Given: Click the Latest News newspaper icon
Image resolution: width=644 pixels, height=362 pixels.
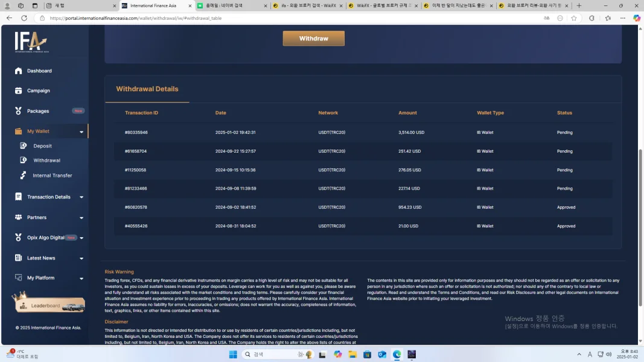Looking at the screenshot, I should pyautogui.click(x=18, y=258).
